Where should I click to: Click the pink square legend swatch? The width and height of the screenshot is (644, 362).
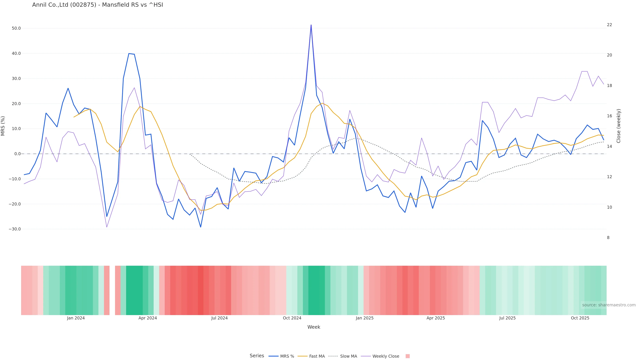click(408, 356)
